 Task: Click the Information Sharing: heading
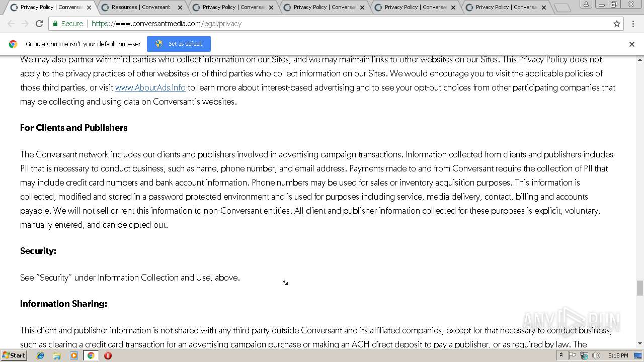tap(63, 304)
